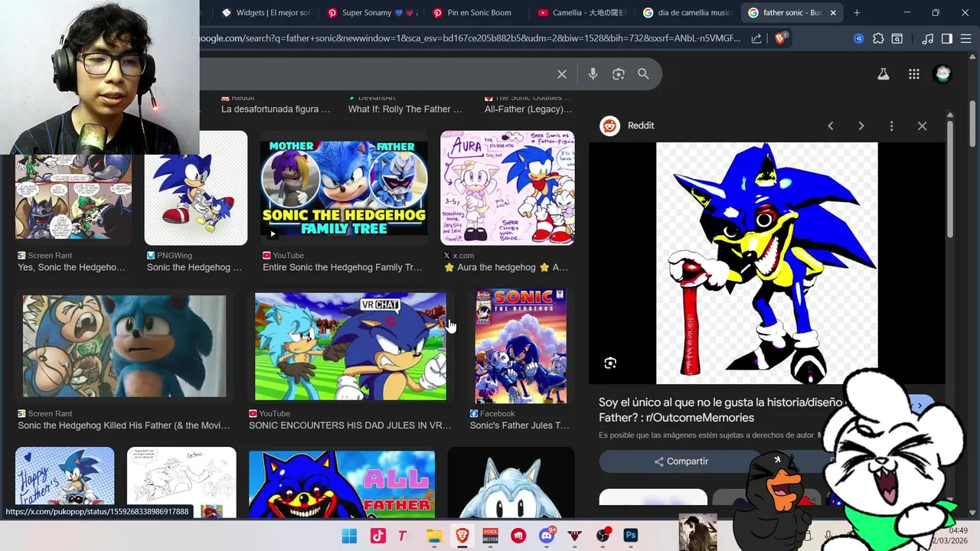980x551 pixels.
Task: Open Photoshop from the taskbar
Action: [631, 536]
